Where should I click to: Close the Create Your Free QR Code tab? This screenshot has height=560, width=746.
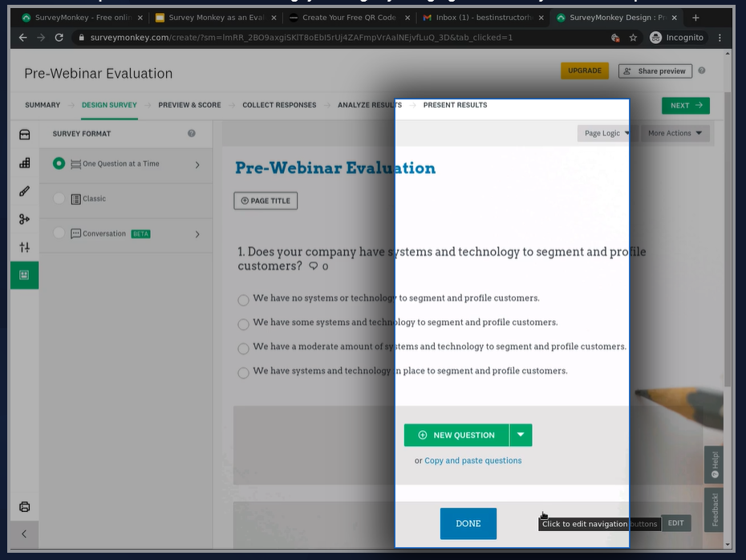point(407,18)
